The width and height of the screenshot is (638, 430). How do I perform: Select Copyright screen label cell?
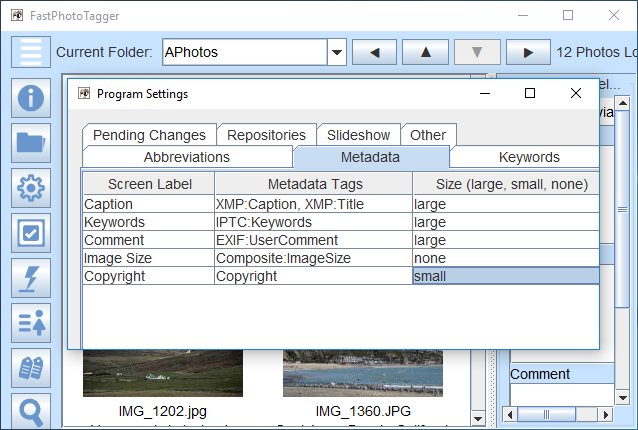pyautogui.click(x=149, y=276)
